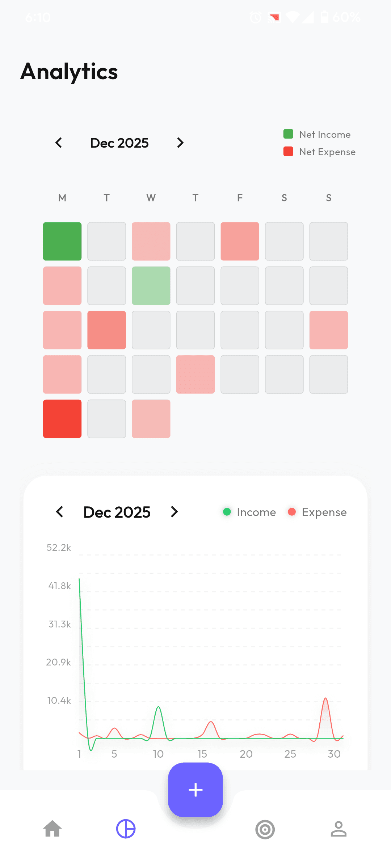Tap the cast icon in status bar

coord(274,17)
